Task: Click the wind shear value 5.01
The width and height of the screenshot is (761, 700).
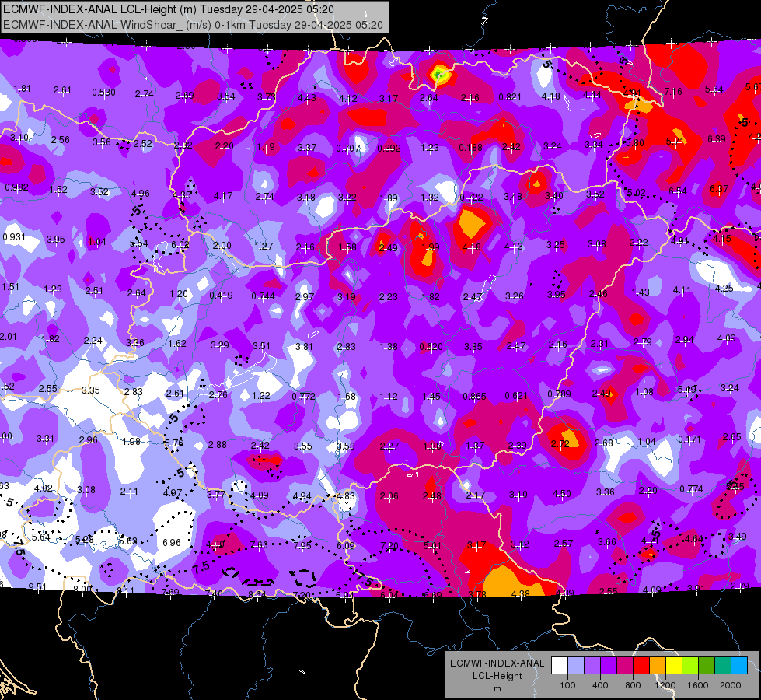Action: pyautogui.click(x=432, y=546)
